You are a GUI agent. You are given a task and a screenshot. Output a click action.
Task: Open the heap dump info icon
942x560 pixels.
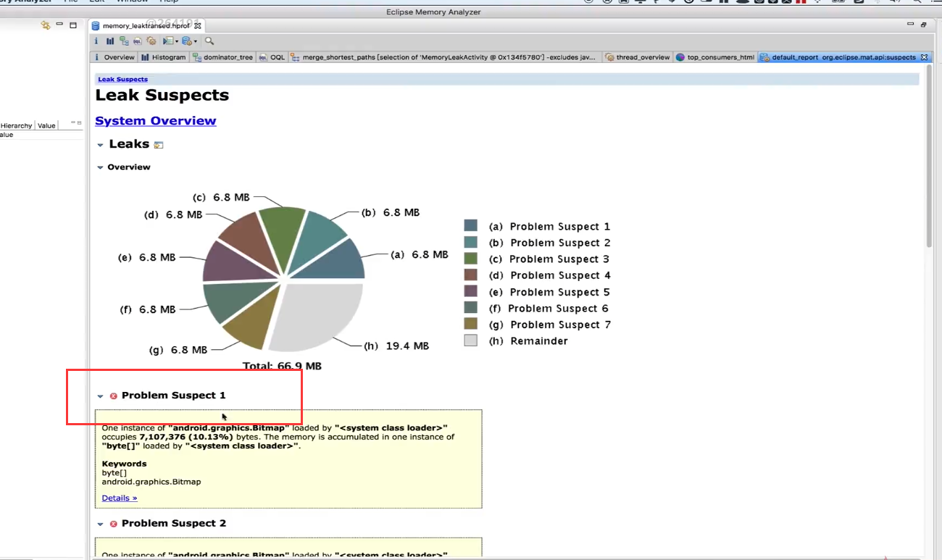(96, 41)
